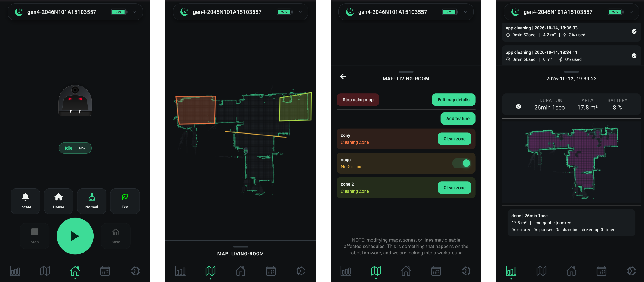Open map tab on the first screen
Screen dimensions: 644x282
[x=45, y=271]
